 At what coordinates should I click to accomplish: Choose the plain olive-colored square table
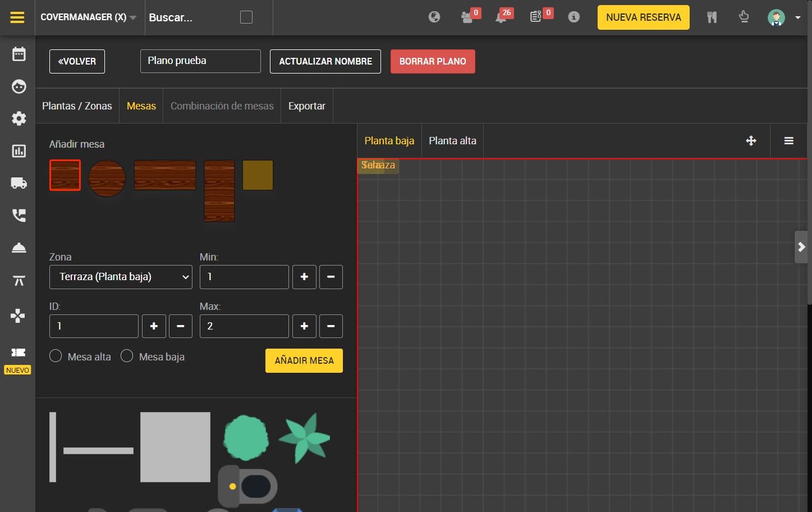coord(258,175)
